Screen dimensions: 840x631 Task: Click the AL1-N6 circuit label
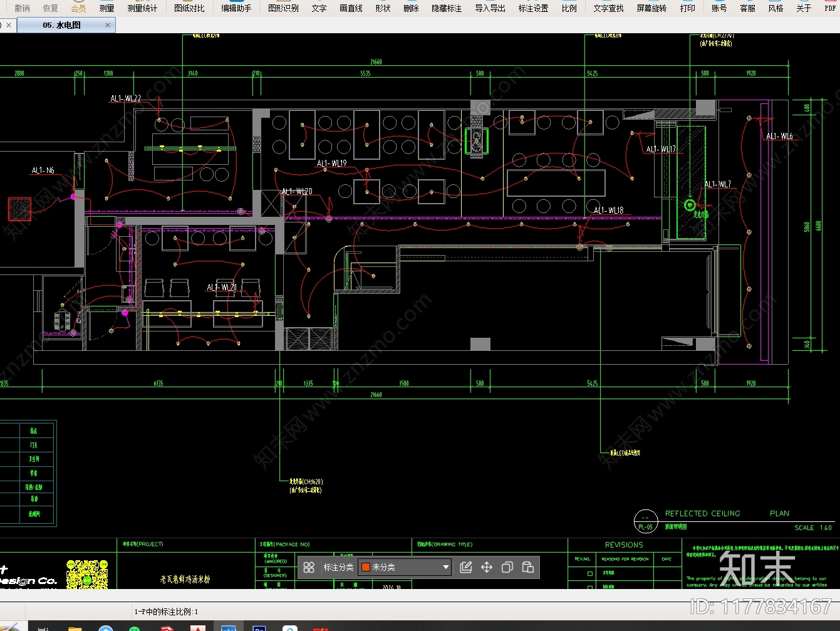(x=43, y=170)
